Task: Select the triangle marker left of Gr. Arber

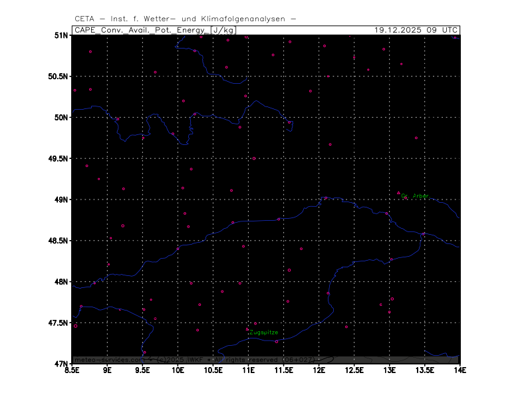Action: click(399, 193)
